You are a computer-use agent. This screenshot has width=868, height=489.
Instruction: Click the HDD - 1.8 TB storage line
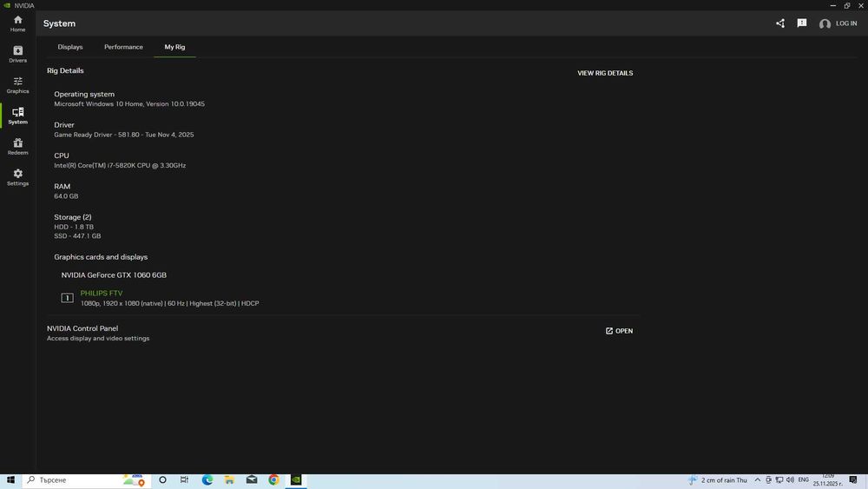(74, 227)
